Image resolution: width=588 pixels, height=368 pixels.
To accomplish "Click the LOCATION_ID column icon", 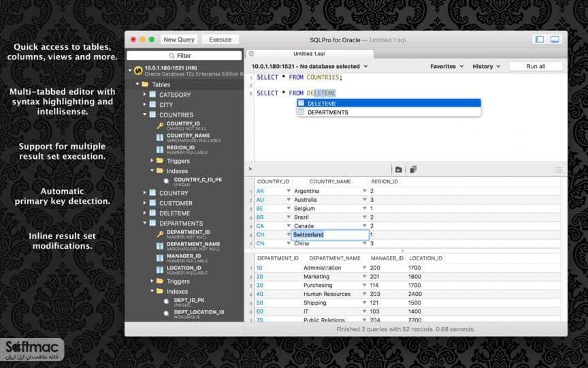I will tap(160, 270).
